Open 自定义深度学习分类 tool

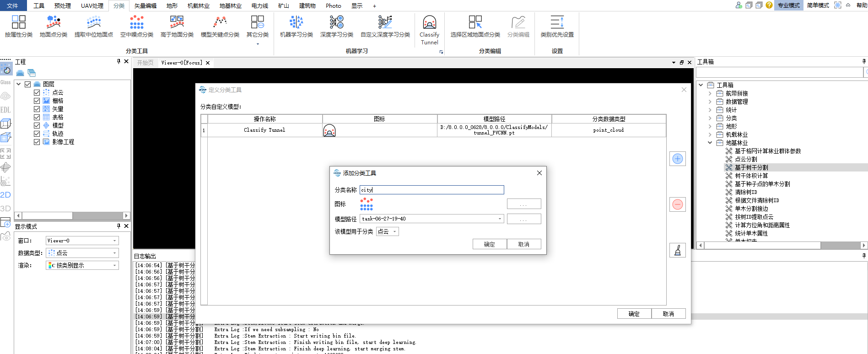(385, 26)
